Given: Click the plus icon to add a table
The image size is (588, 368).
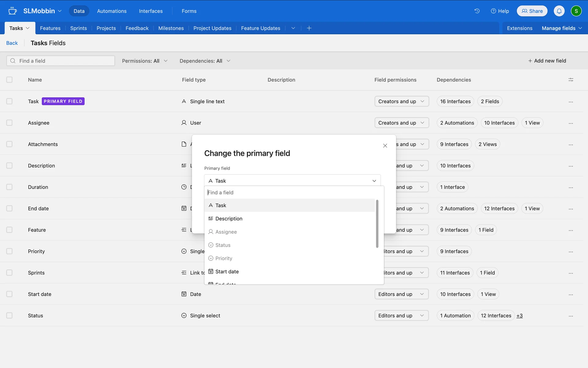Looking at the screenshot, I should click(x=309, y=28).
